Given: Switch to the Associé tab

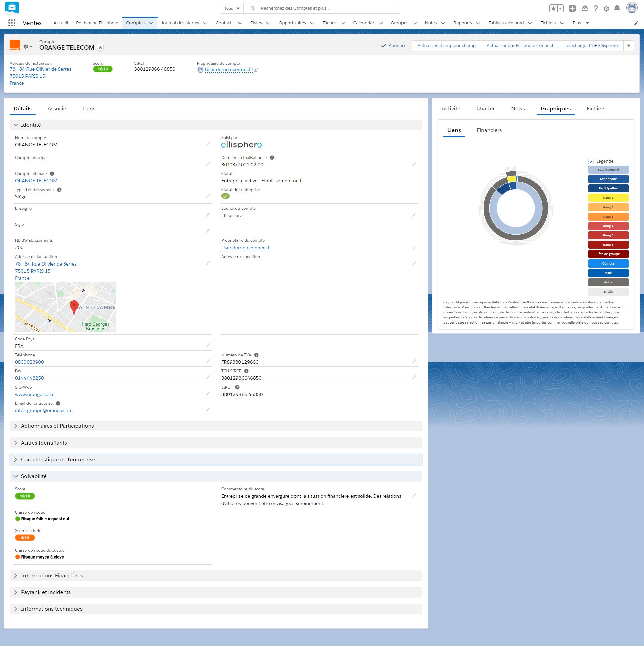Looking at the screenshot, I should (57, 109).
